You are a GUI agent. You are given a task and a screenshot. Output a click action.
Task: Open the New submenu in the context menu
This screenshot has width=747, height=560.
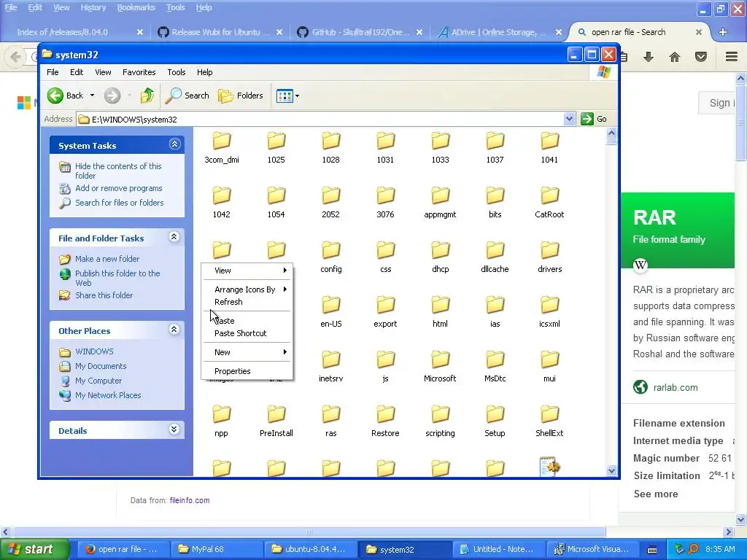coord(247,352)
